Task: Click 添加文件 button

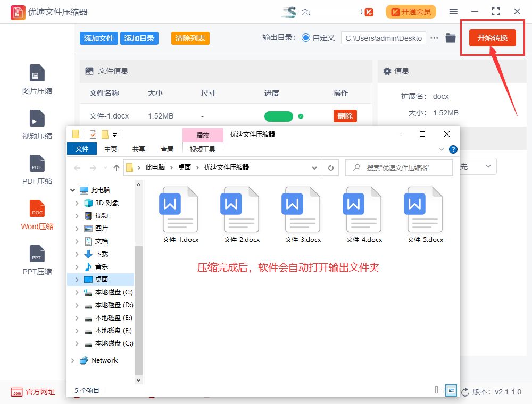Action: (99, 38)
